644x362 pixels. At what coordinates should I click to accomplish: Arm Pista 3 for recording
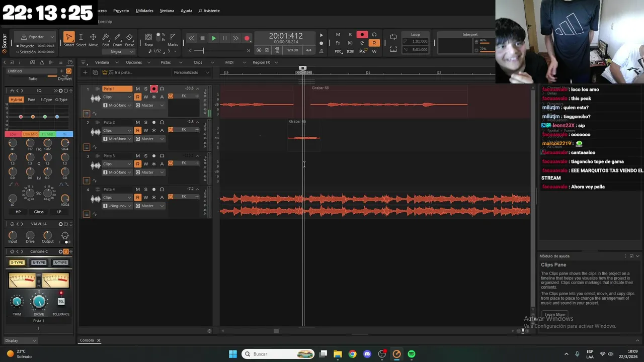tap(154, 156)
